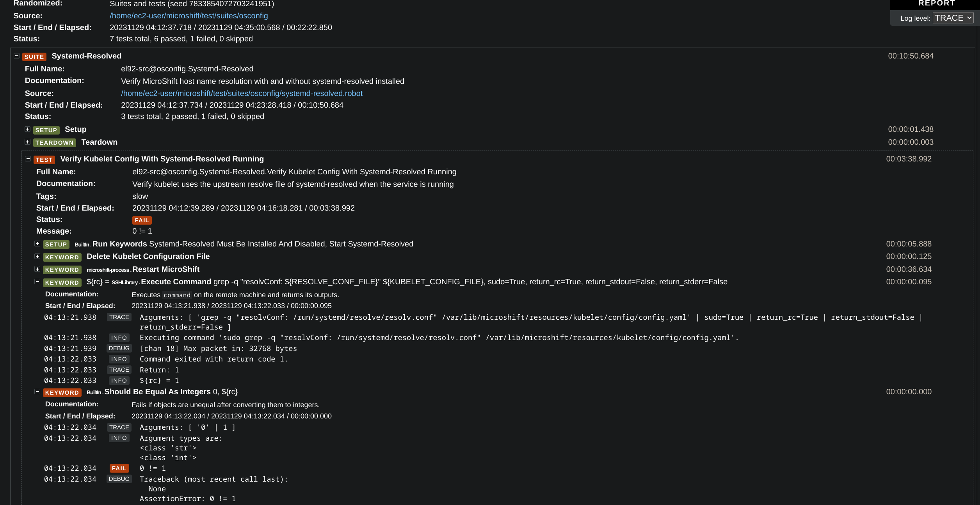980x505 pixels.
Task: Expand the suite Setup keyword
Action: pos(28,129)
